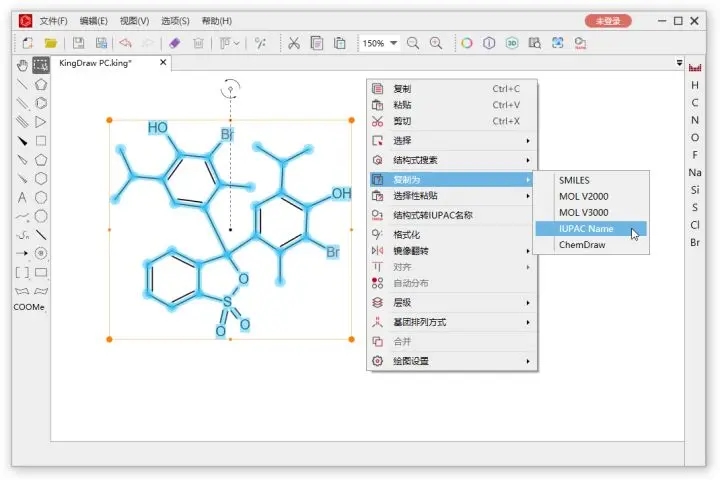Click the eraser icon in toolbar

175,43
